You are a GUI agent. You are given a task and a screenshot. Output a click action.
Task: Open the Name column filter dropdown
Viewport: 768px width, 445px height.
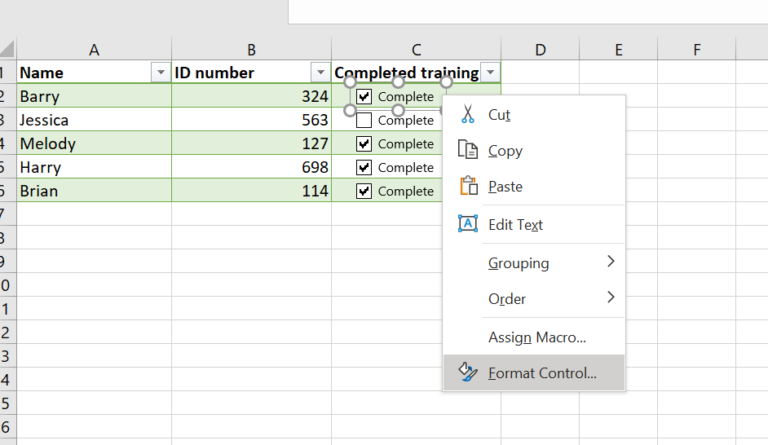click(x=160, y=73)
